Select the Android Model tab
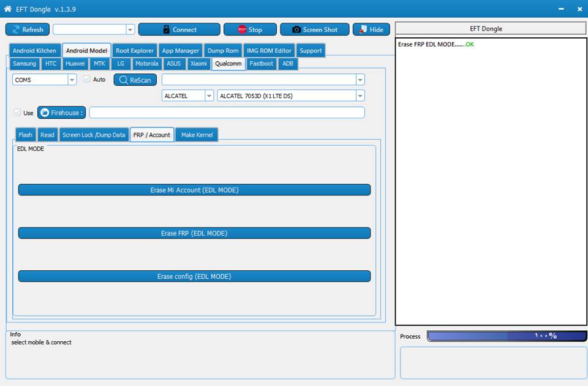Viewport: 588px width, 386px height. (x=86, y=50)
